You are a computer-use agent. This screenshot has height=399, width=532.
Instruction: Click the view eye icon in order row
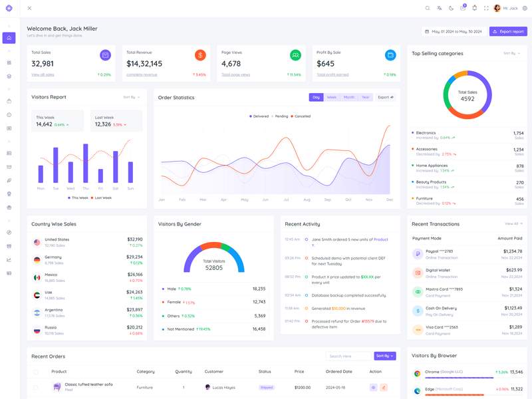(373, 387)
